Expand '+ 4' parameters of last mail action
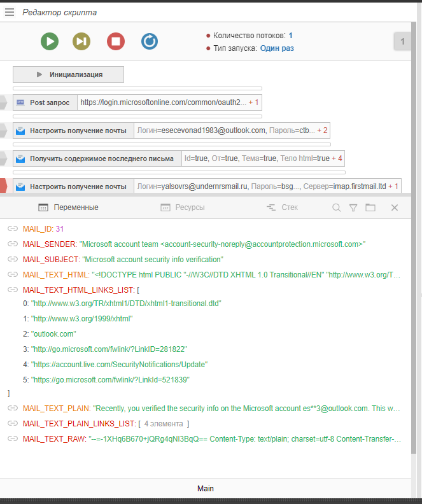 (337, 158)
